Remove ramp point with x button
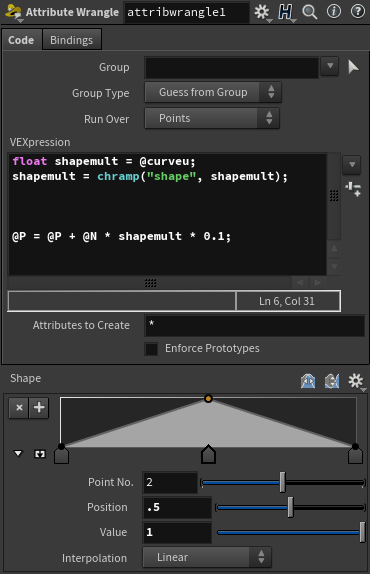 pyautogui.click(x=19, y=407)
